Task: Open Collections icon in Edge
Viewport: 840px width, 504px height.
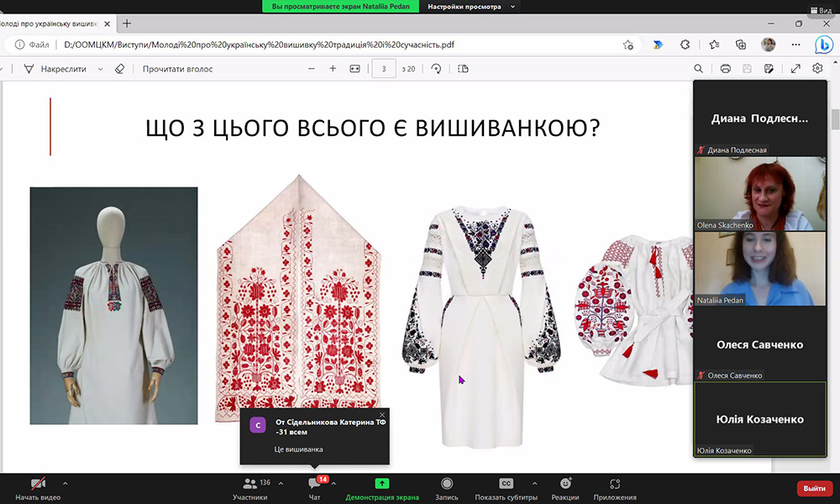Action: pos(741,45)
